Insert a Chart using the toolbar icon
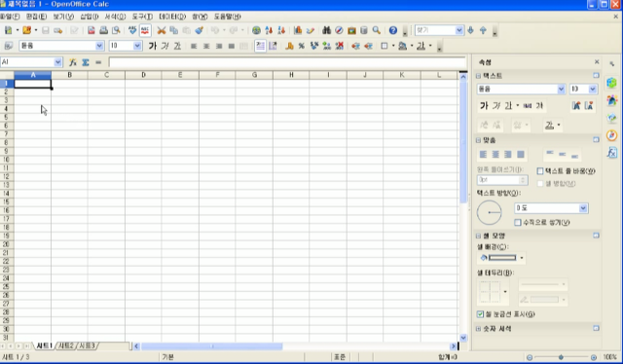 pyautogui.click(x=298, y=30)
